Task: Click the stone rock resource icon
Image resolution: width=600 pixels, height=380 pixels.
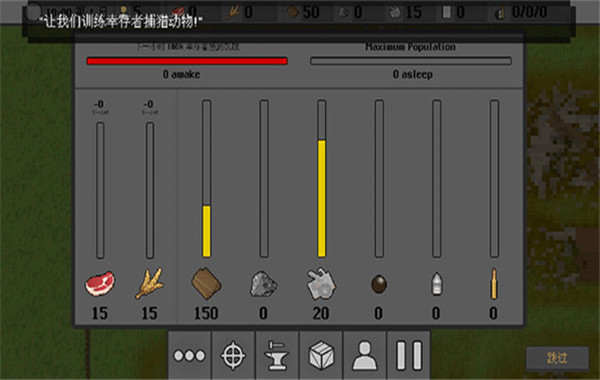Action: 263,284
